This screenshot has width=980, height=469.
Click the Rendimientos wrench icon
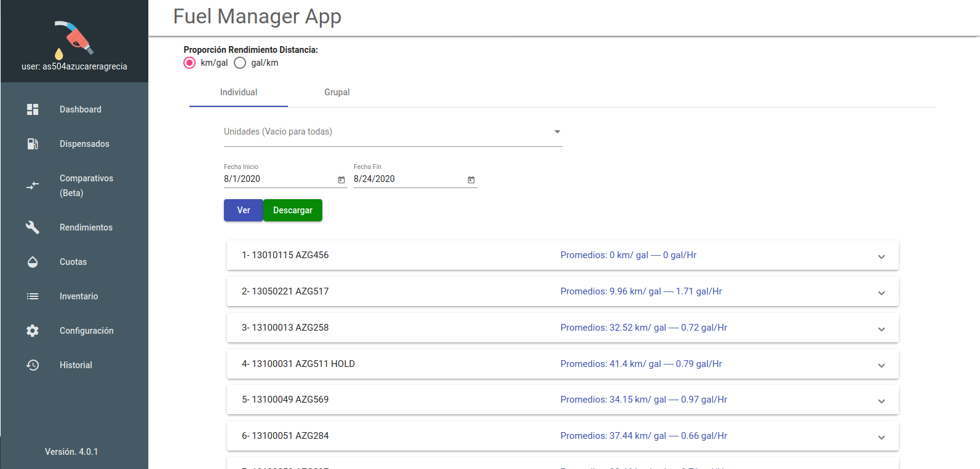(x=33, y=227)
